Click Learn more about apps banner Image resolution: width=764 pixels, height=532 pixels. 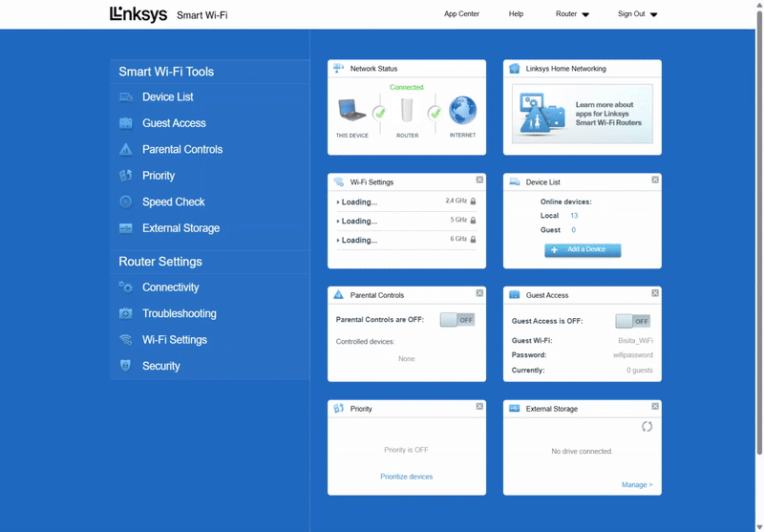tap(583, 114)
